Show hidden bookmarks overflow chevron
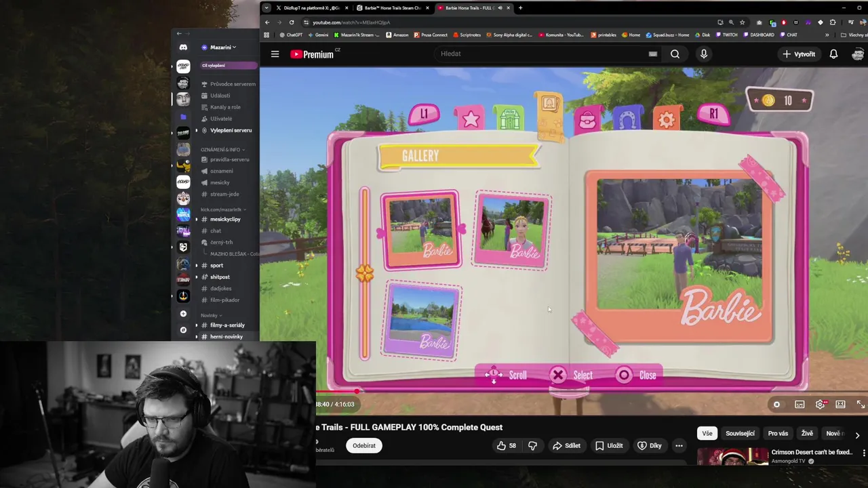 pos(827,35)
